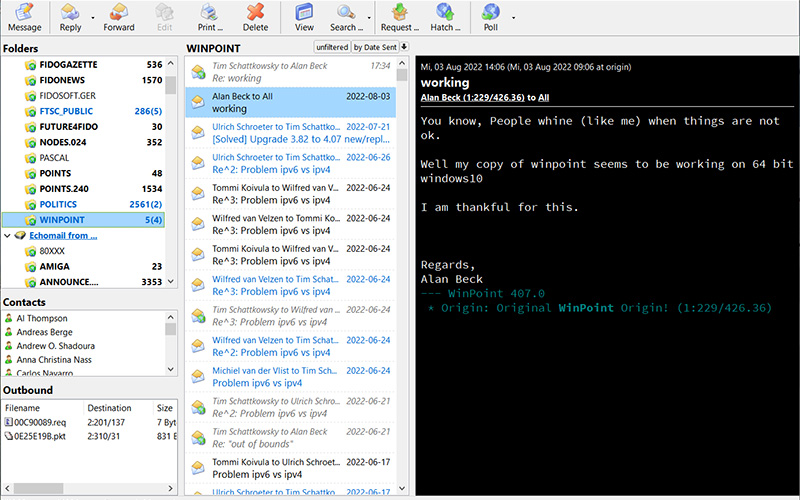The height and width of the screenshot is (500, 800).
Task: Open the Reply dropdown arrow
Action: (93, 17)
